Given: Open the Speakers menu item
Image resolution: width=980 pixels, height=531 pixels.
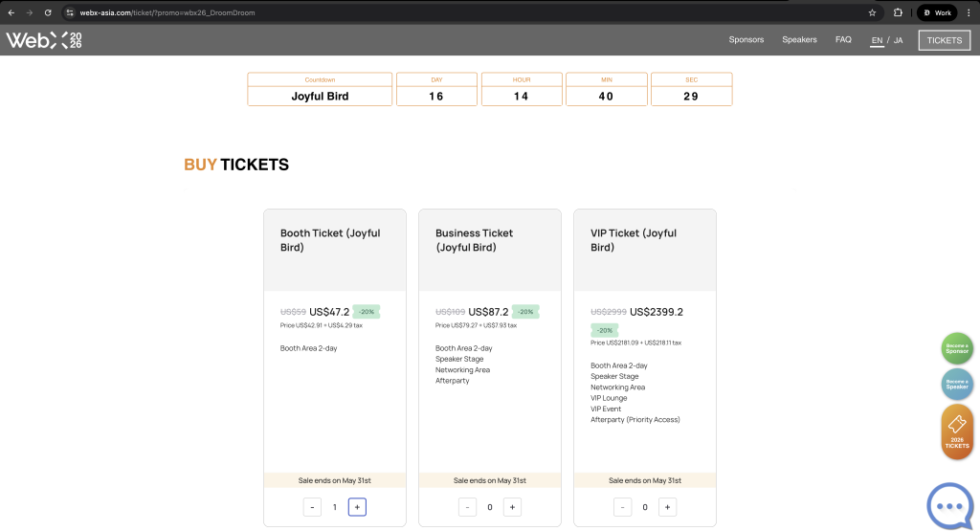Looking at the screenshot, I should 799,39.
